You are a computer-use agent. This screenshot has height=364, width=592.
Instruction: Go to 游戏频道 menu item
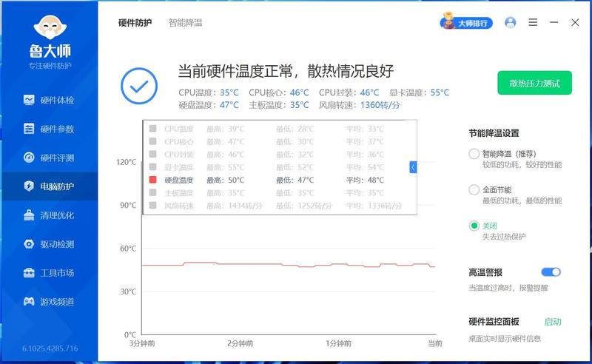[x=57, y=301]
